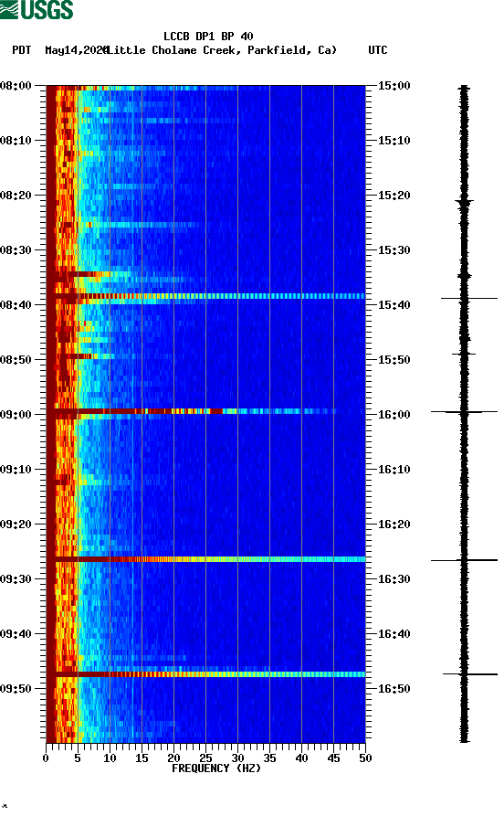Click the 16:50 UTC time label
The width and height of the screenshot is (504, 816).
pyautogui.click(x=394, y=688)
